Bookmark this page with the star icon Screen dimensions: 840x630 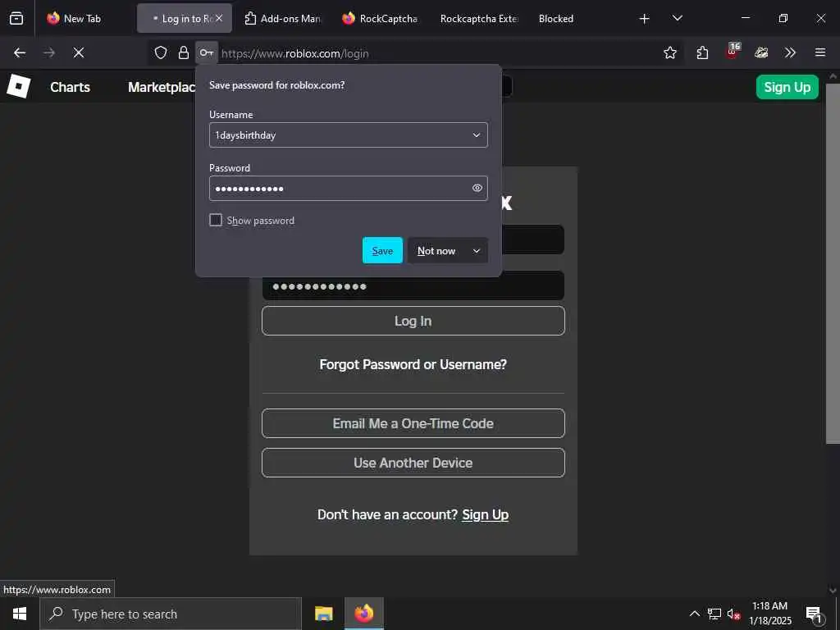click(669, 52)
